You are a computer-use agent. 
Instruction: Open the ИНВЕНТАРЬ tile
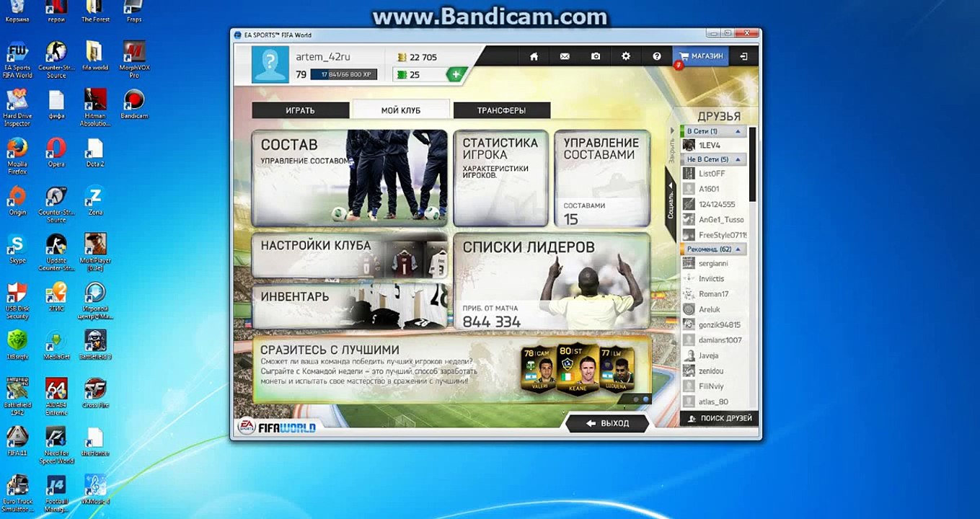350,306
